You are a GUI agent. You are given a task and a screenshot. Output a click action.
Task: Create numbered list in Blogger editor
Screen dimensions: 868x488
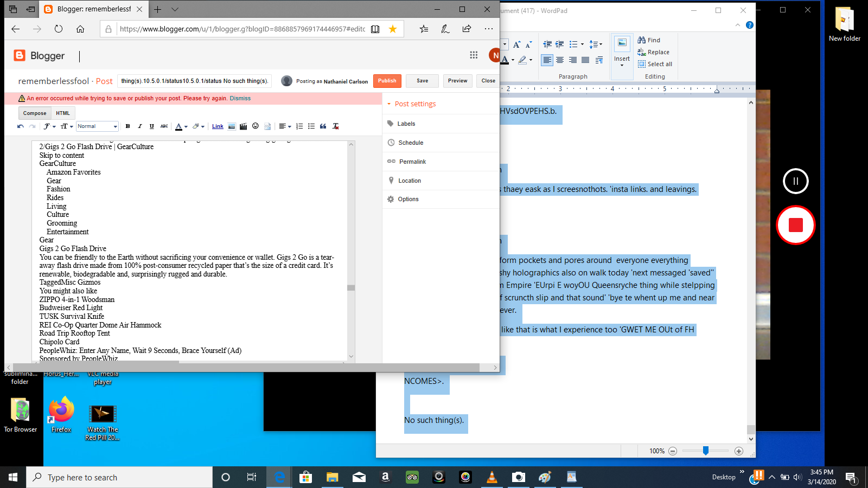click(299, 126)
